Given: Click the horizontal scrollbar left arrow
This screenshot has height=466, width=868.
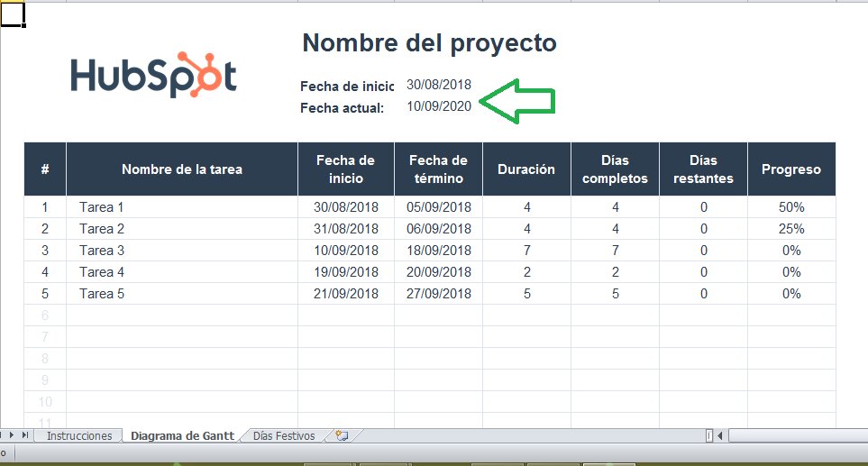Looking at the screenshot, I should (x=720, y=435).
